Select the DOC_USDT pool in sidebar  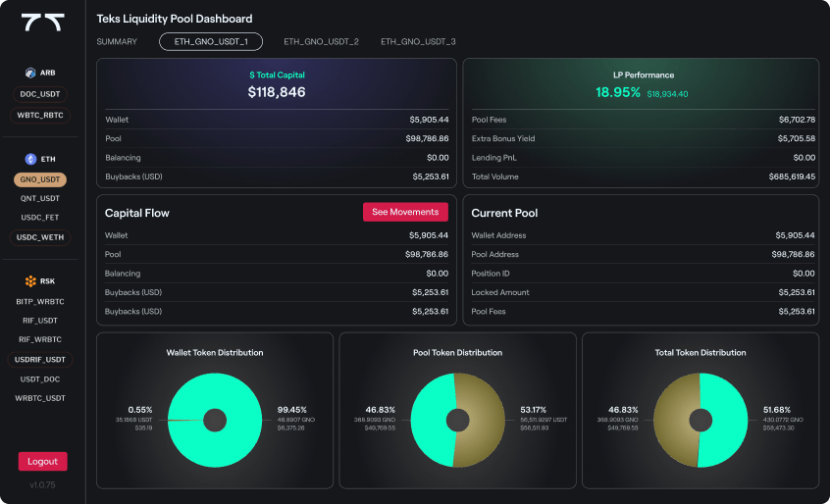(41, 94)
